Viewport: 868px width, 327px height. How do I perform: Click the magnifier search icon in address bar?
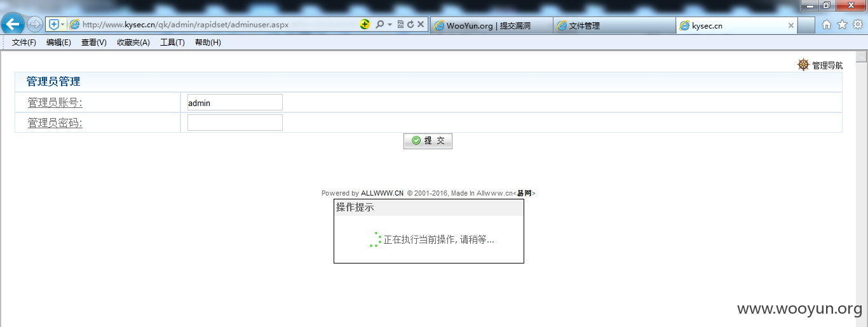coord(379,24)
